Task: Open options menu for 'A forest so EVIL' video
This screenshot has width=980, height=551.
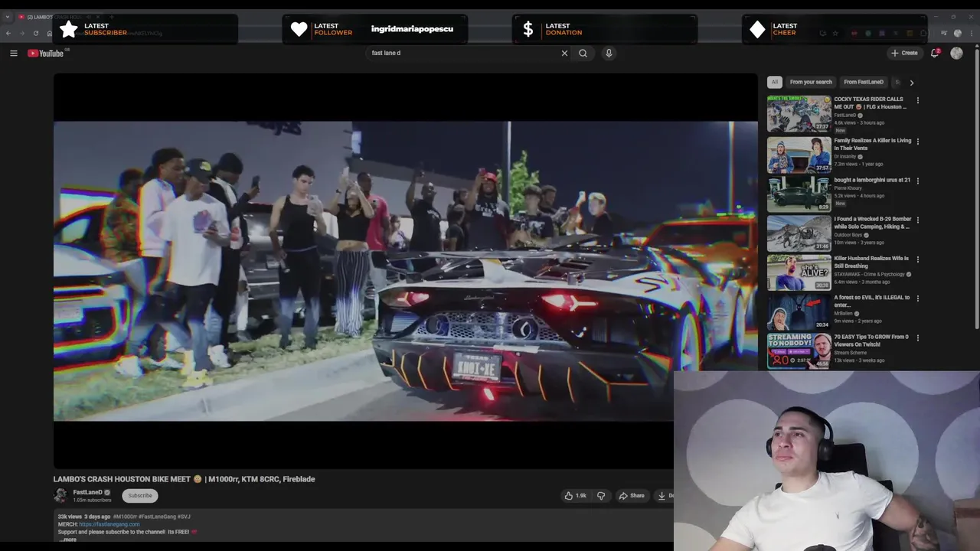Action: point(917,298)
